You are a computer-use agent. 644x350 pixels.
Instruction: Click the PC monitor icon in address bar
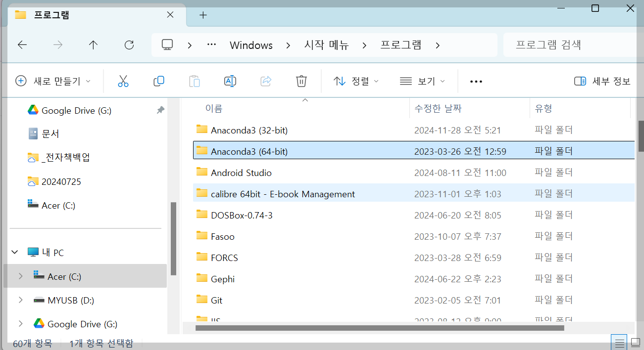click(x=167, y=45)
